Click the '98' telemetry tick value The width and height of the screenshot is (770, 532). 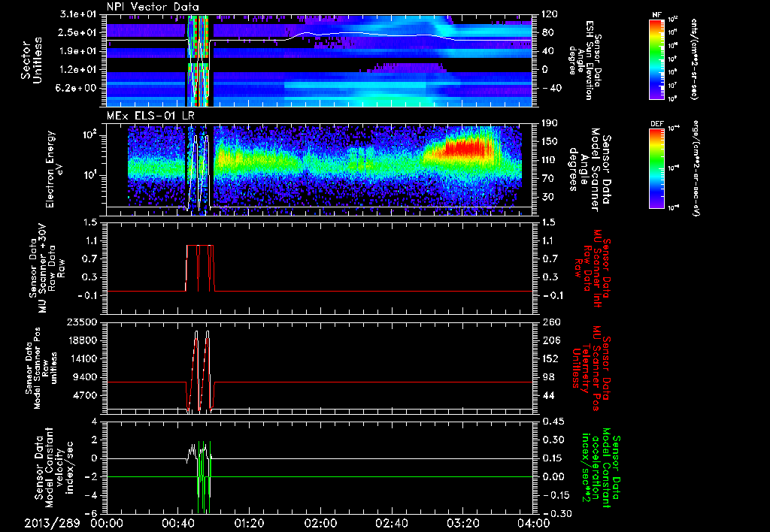coord(548,377)
